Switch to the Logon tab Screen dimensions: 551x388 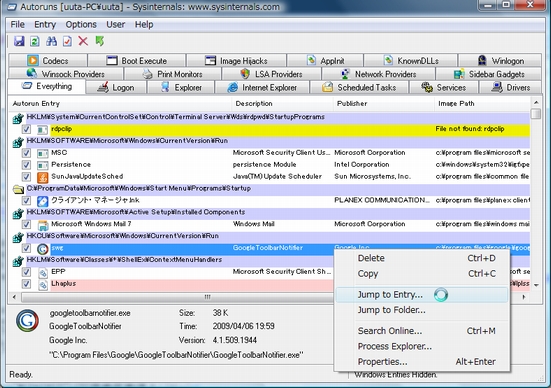point(116,88)
